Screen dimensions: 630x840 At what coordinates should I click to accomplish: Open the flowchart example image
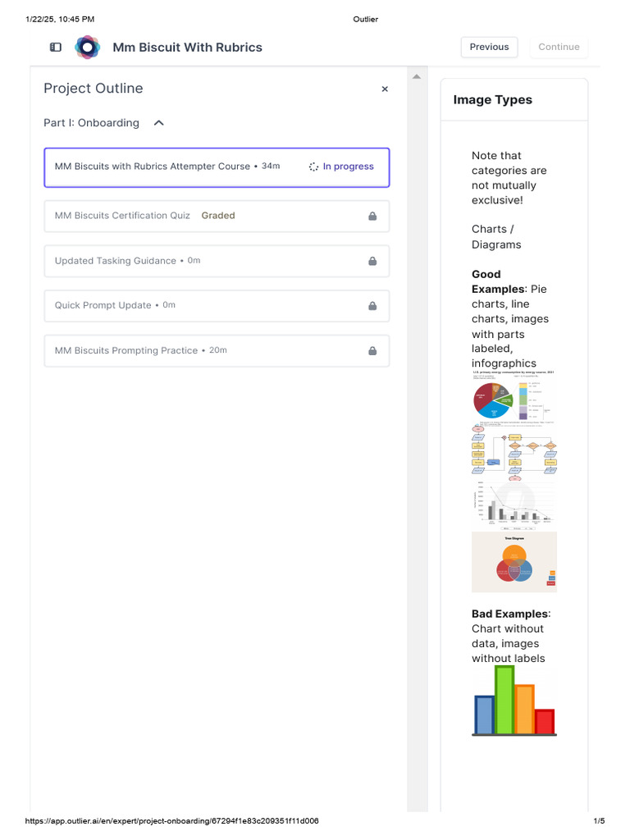click(x=514, y=452)
